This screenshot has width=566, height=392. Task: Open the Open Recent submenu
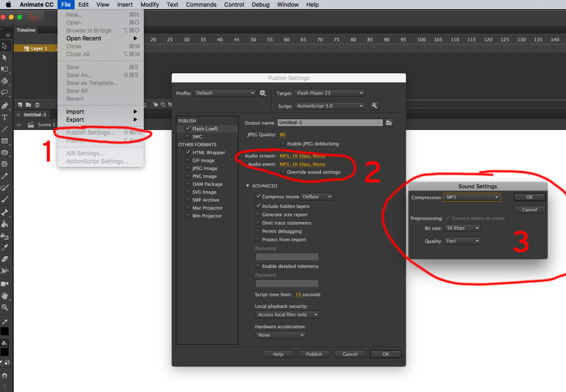click(x=101, y=38)
